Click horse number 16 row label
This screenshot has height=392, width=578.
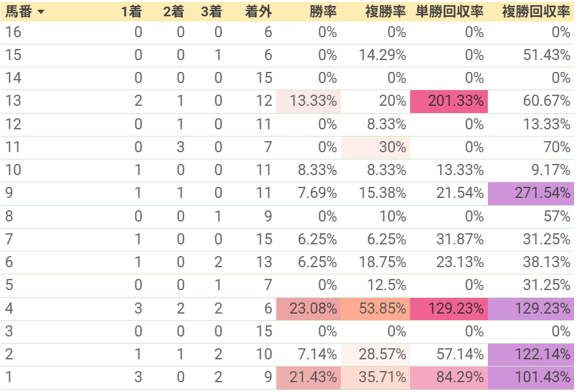click(x=13, y=33)
